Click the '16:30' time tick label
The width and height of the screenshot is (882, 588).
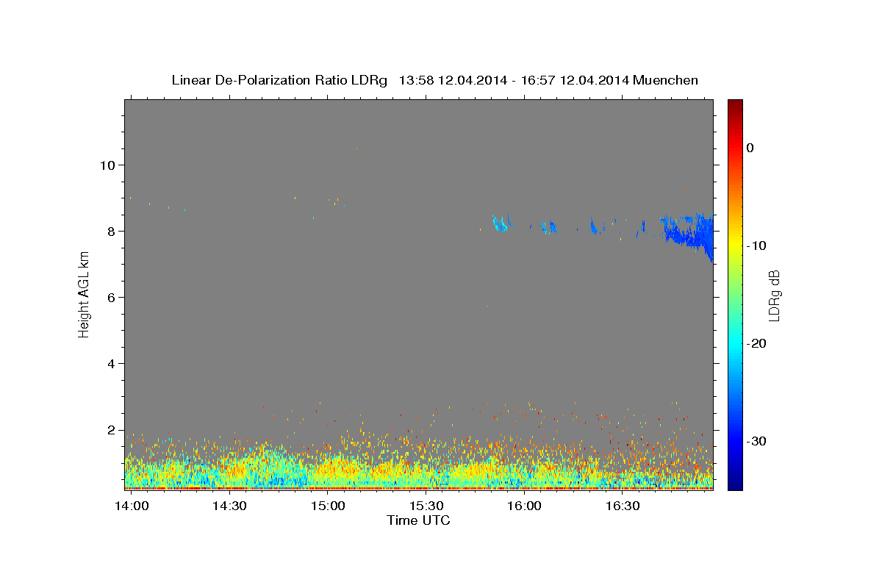[623, 506]
